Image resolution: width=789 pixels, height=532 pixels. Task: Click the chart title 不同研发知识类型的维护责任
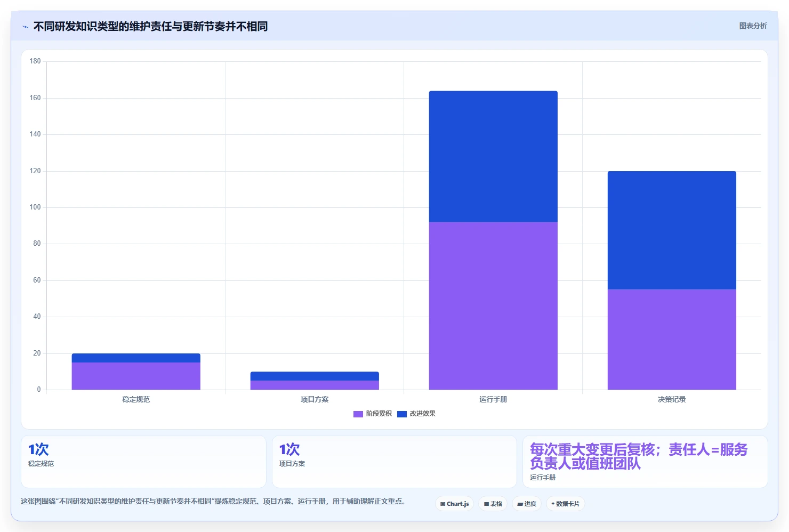pyautogui.click(x=151, y=26)
